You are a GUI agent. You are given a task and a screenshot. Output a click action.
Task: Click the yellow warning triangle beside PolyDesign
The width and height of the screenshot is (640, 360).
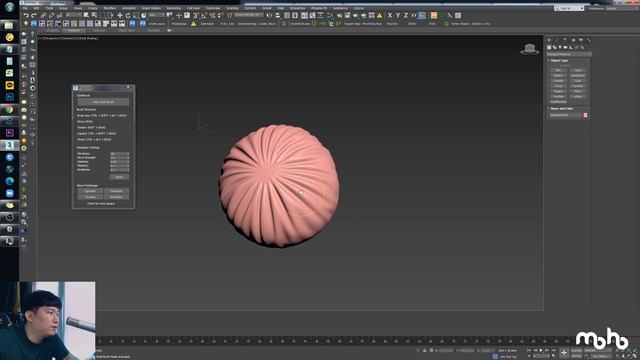[x=193, y=24]
